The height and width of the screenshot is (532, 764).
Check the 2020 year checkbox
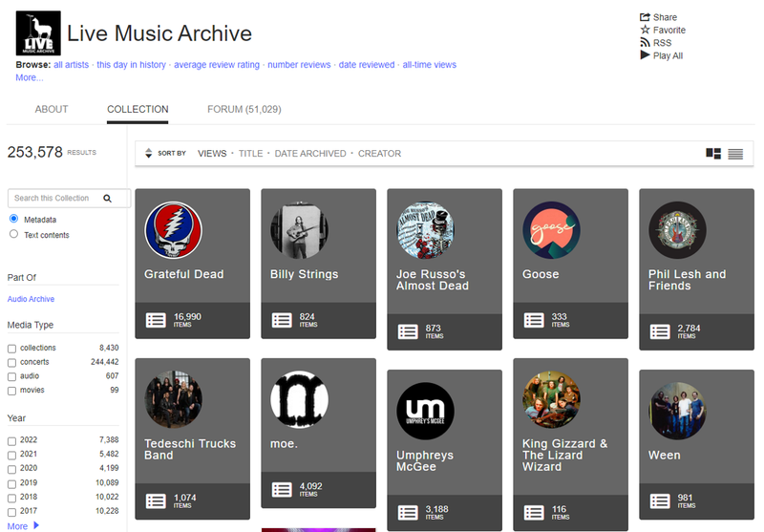(x=11, y=470)
